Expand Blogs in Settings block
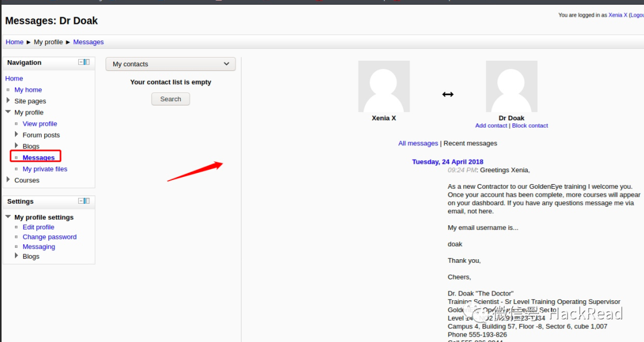 (x=17, y=256)
